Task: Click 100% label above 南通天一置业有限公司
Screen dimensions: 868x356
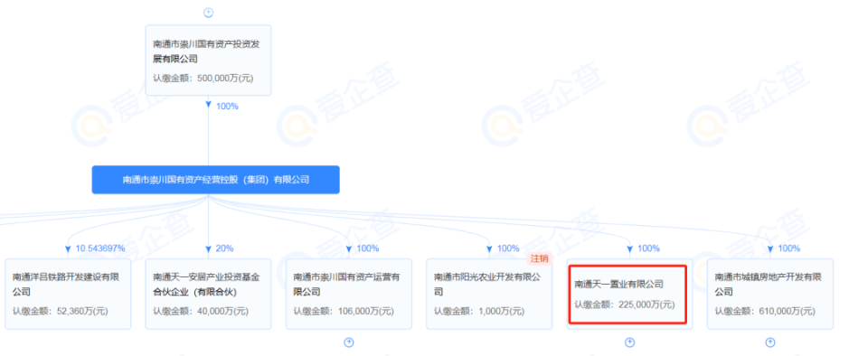Action: coord(648,248)
